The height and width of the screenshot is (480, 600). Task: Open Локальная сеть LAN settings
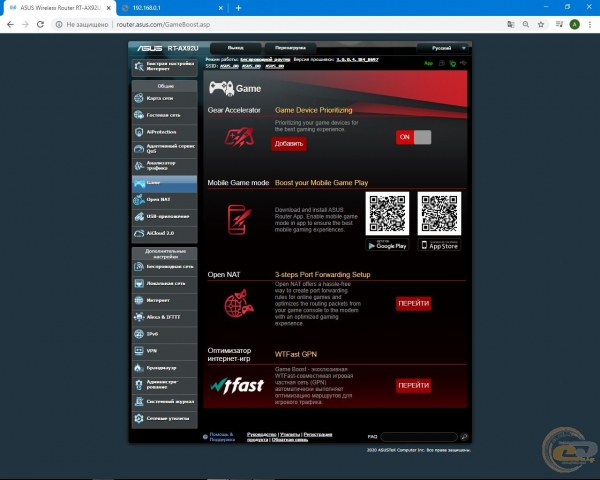click(165, 284)
